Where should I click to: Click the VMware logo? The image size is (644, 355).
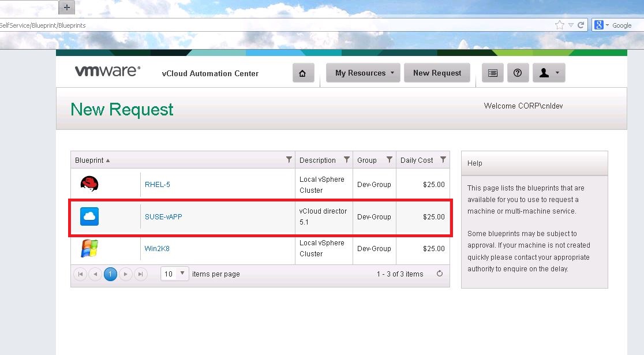107,70
